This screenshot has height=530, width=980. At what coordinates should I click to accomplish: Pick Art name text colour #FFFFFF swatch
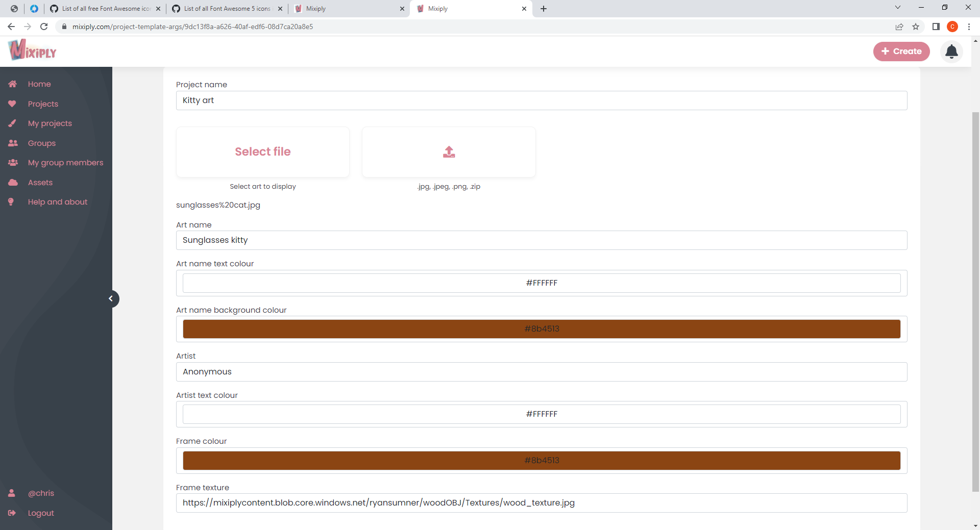click(x=542, y=283)
